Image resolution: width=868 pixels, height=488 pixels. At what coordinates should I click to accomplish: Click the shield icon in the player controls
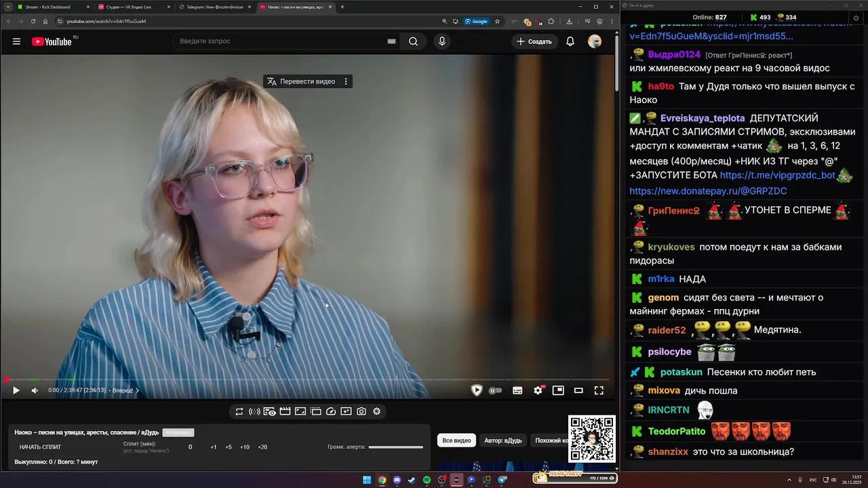pos(477,390)
